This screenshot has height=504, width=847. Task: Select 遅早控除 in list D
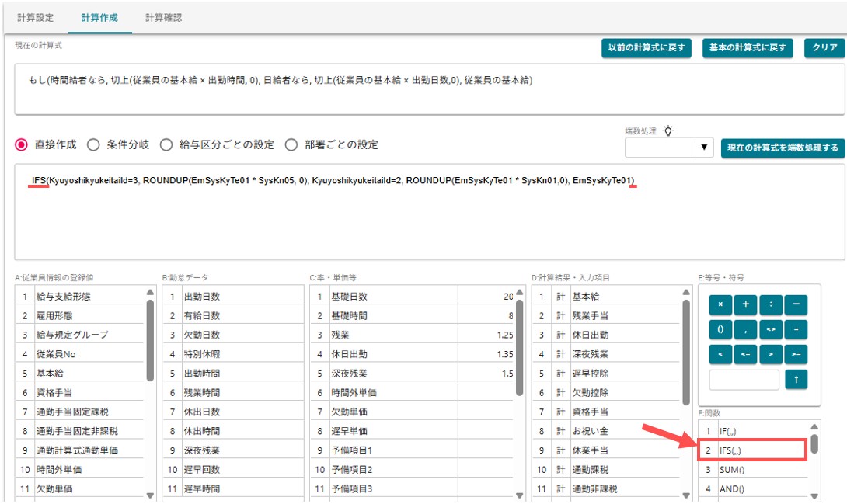coord(607,374)
